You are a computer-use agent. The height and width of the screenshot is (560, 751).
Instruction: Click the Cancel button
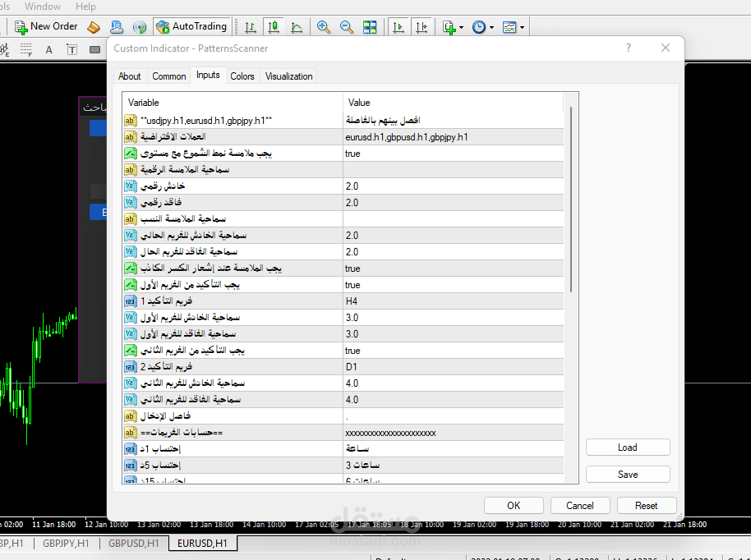click(x=580, y=506)
